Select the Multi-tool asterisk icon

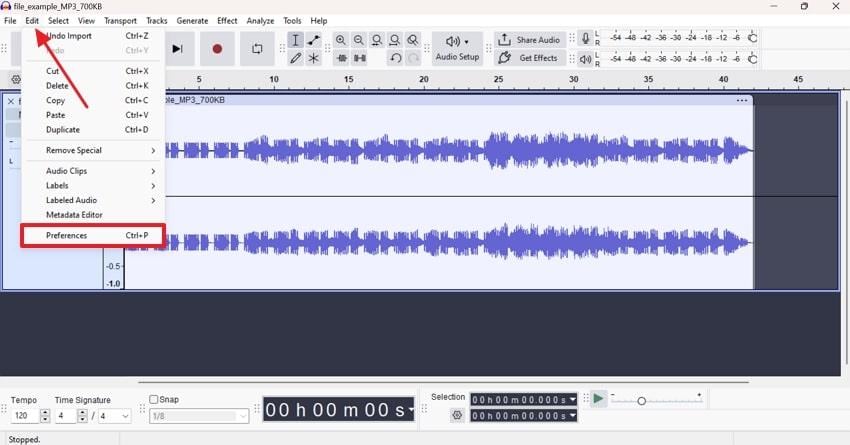[313, 58]
